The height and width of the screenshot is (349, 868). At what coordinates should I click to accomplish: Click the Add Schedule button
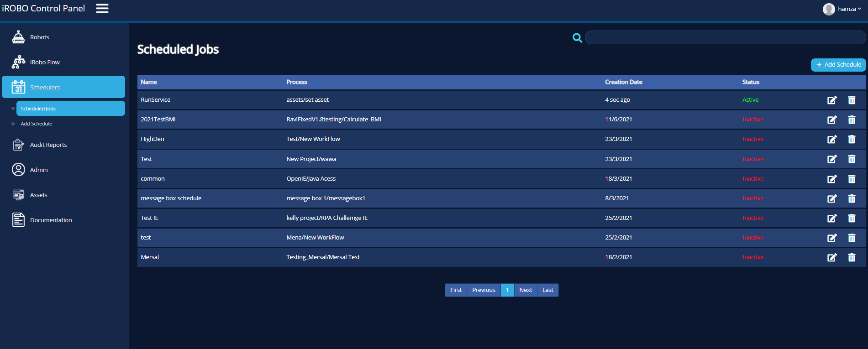pos(839,65)
